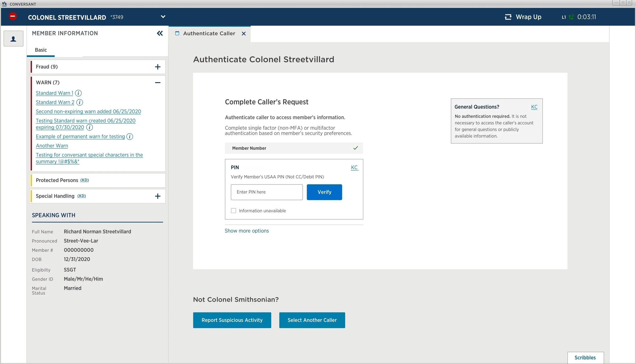636x364 pixels.
Task: Click info icon beside permanent warn example
Action: coord(130,137)
